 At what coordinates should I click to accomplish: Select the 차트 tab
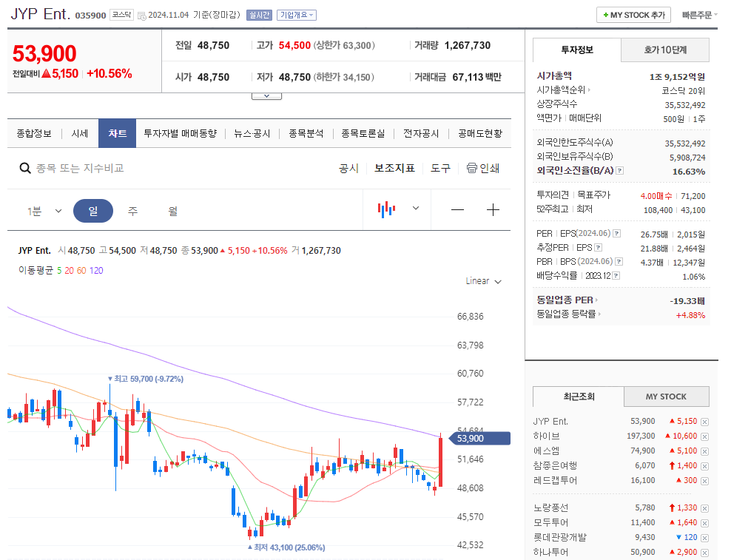pos(118,133)
